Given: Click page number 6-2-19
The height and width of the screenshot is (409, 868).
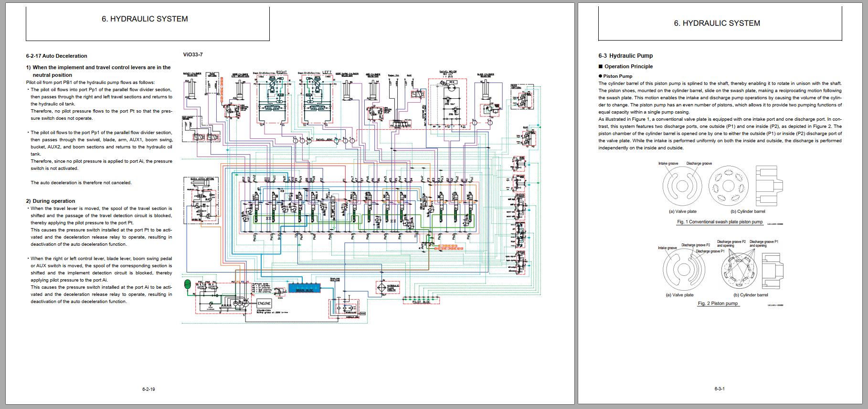Looking at the screenshot, I should coord(148,389).
